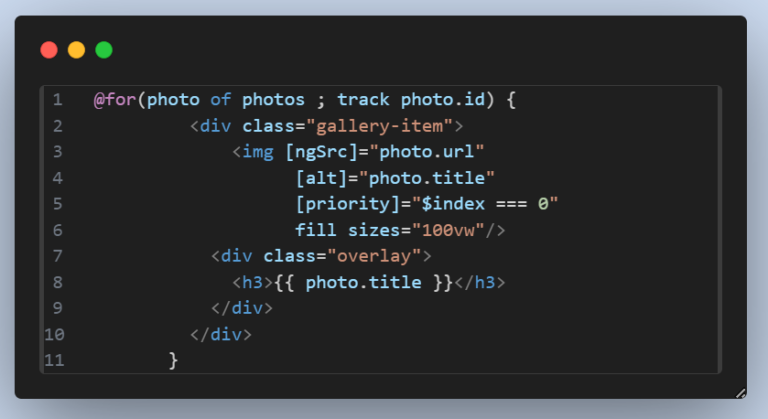Select line number 7 in the gutter
768x419 pixels.
pos(57,256)
